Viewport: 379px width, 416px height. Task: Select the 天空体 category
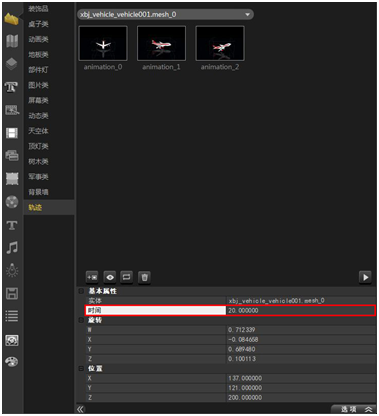click(x=38, y=131)
